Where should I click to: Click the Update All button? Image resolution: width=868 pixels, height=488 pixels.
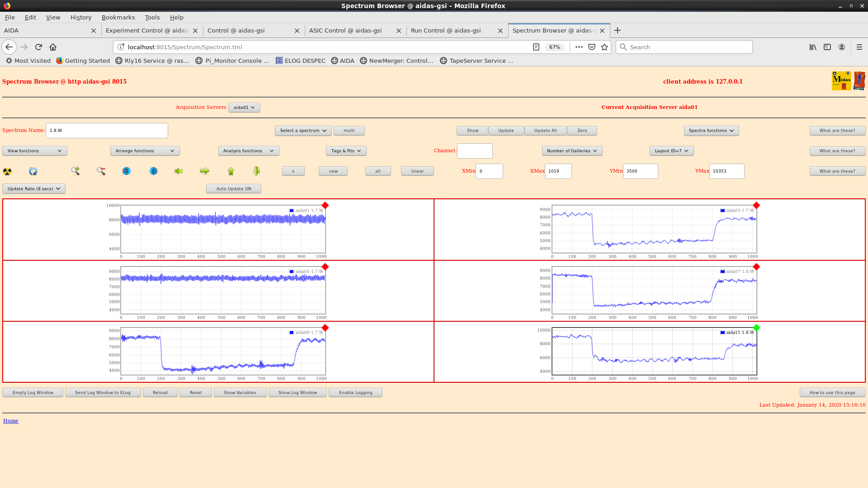coord(545,131)
